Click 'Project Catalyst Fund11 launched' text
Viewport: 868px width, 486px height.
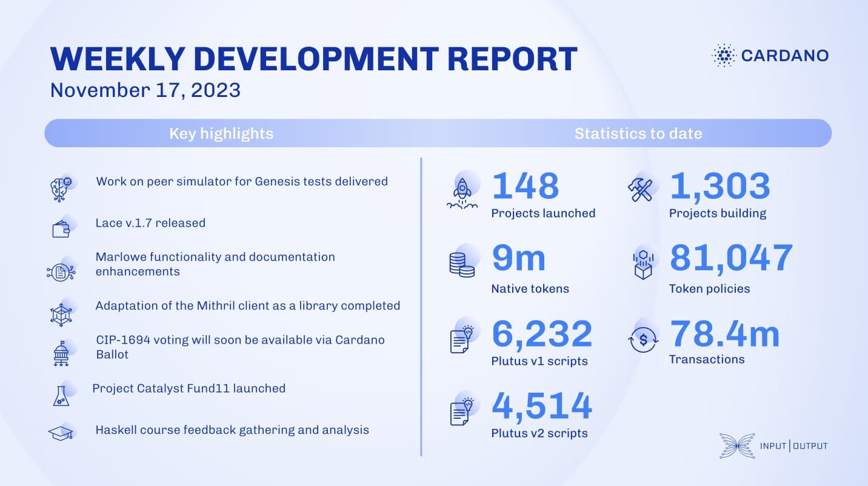tap(189, 388)
